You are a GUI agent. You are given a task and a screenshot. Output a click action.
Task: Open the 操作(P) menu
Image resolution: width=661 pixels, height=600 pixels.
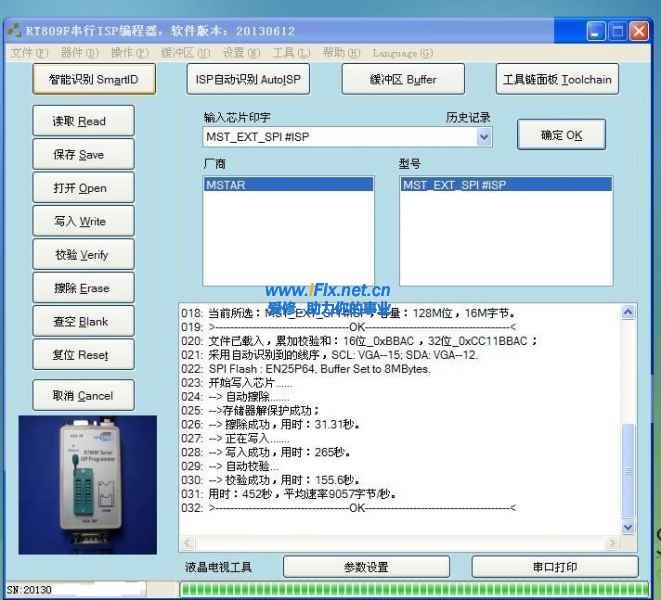[130, 53]
